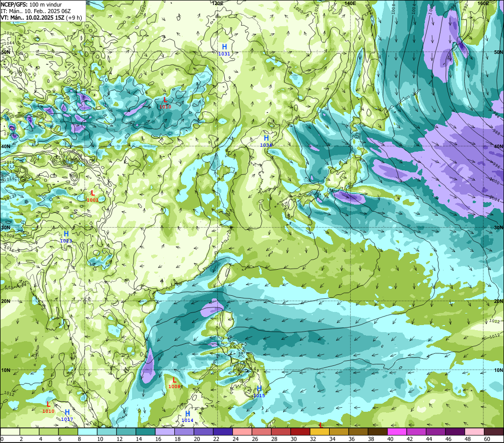The width and height of the screenshot is (504, 443).
Task: Select the H symbol above 1017
Action: point(67,412)
